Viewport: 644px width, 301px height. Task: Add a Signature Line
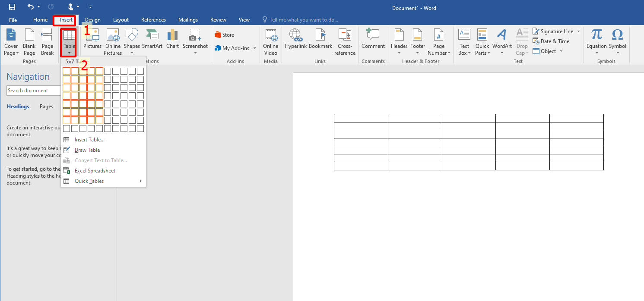point(553,31)
